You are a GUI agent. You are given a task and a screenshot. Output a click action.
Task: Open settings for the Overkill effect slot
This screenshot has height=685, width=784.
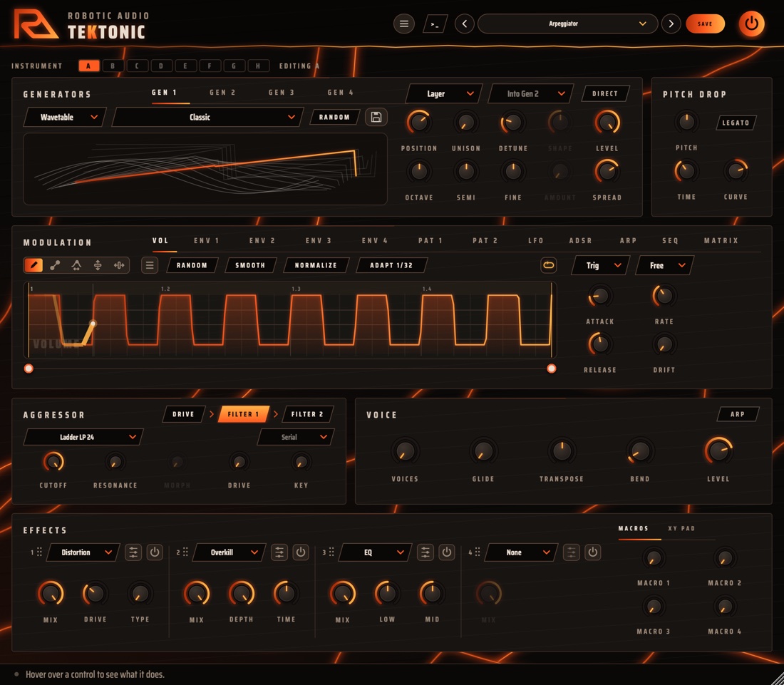279,552
